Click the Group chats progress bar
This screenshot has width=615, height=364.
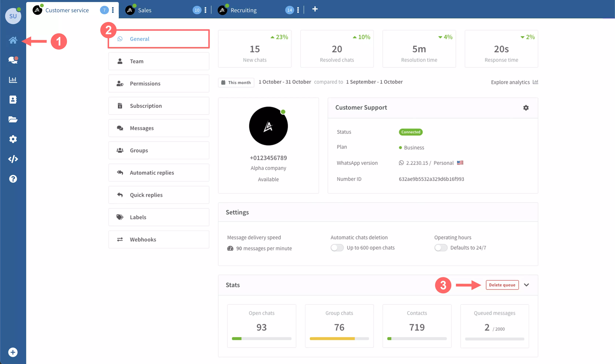point(339,339)
